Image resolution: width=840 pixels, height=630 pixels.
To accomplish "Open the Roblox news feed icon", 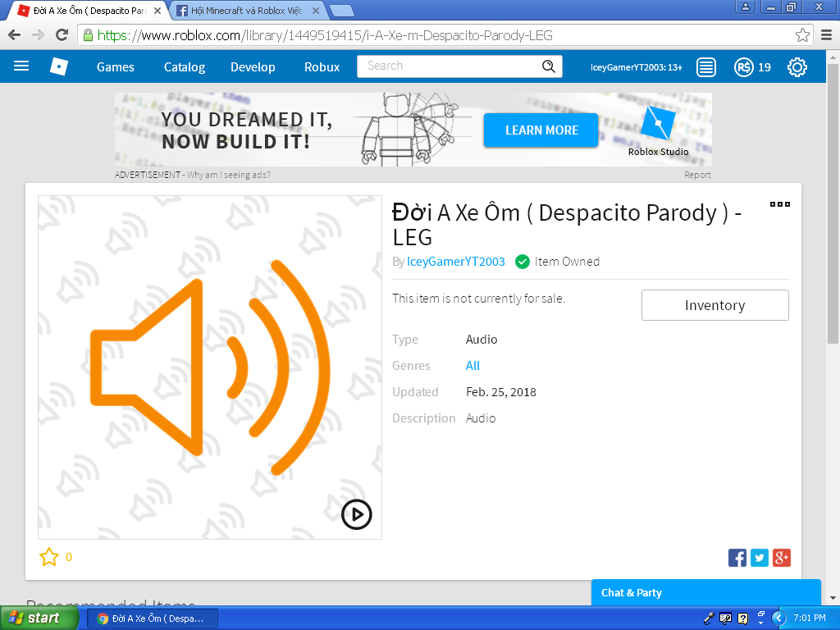I will tap(705, 67).
